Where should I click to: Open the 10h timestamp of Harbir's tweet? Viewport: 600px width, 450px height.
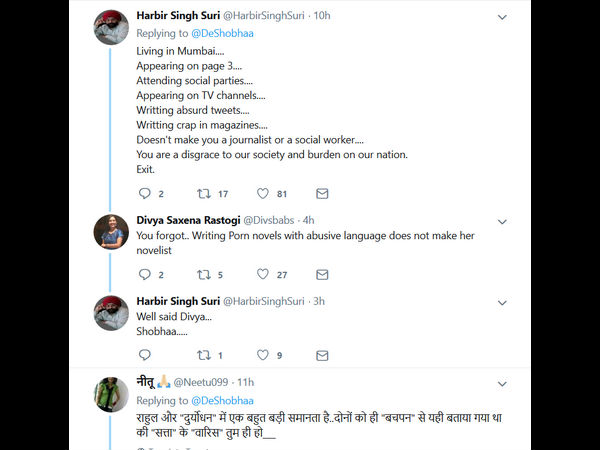tap(321, 17)
